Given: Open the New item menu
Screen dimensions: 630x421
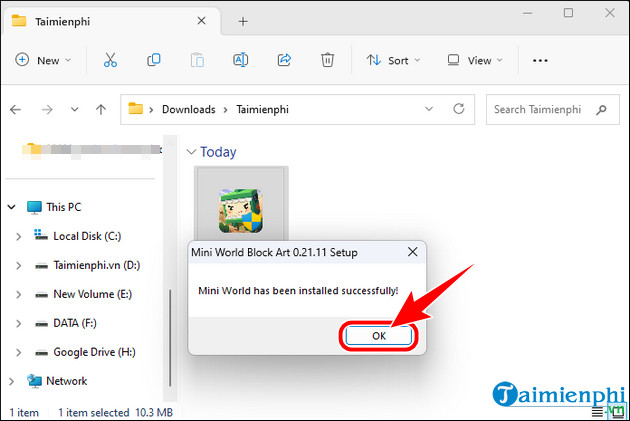Looking at the screenshot, I should (43, 60).
